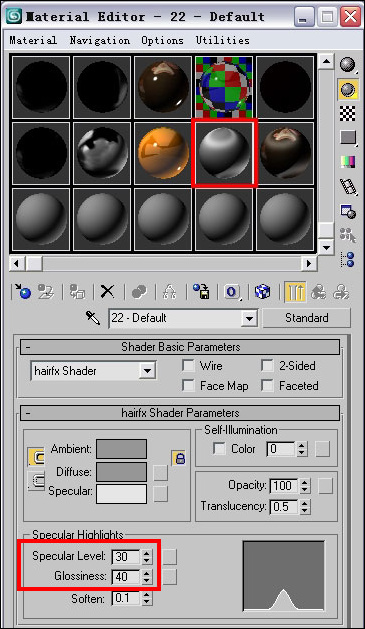Click the Self-Illumination value spinner arrows

click(x=302, y=449)
